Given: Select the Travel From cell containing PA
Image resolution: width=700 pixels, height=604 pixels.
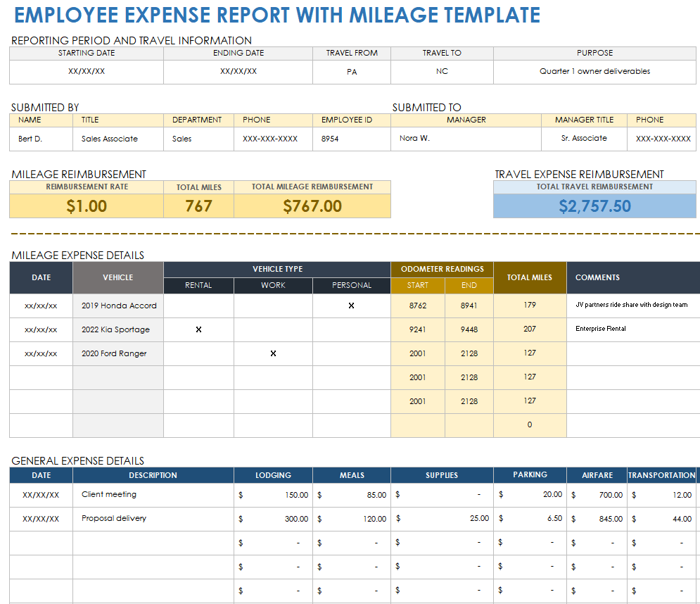Looking at the screenshot, I should click(352, 71).
